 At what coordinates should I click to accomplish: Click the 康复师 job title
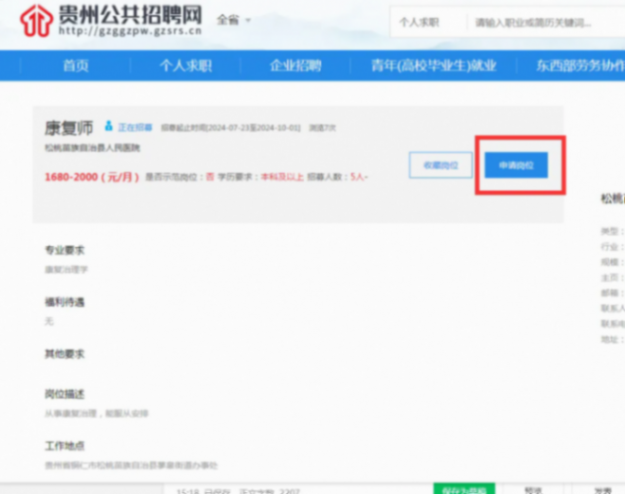(68, 128)
